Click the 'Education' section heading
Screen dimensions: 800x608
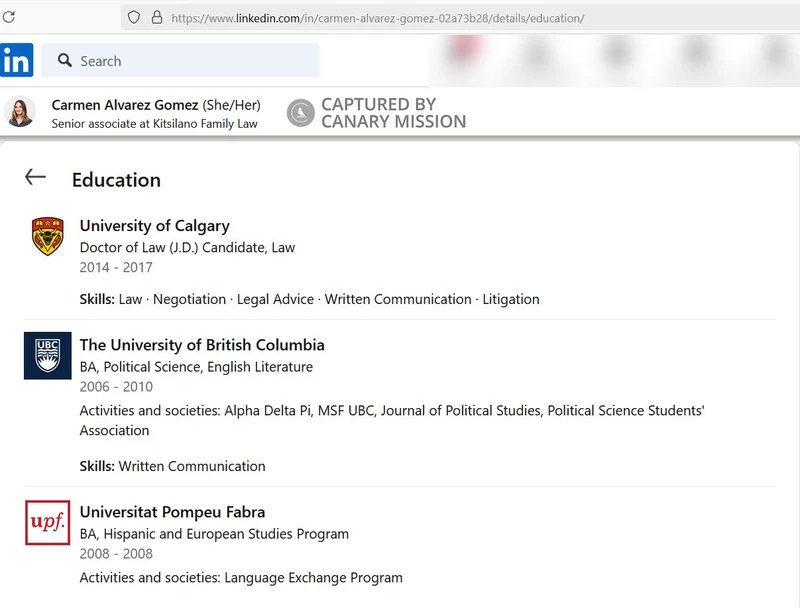pyautogui.click(x=116, y=180)
